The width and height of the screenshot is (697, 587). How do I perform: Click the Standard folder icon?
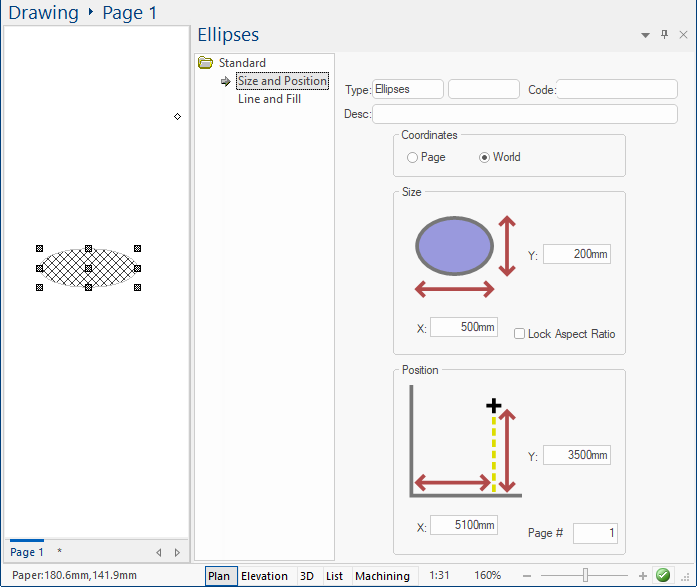click(206, 63)
